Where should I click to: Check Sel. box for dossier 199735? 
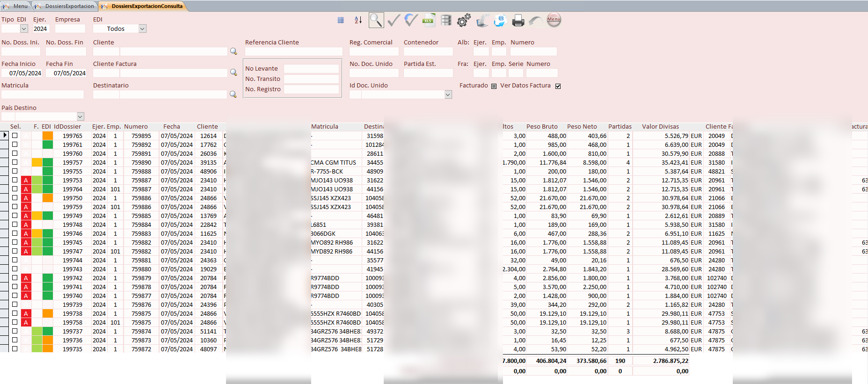pos(15,349)
